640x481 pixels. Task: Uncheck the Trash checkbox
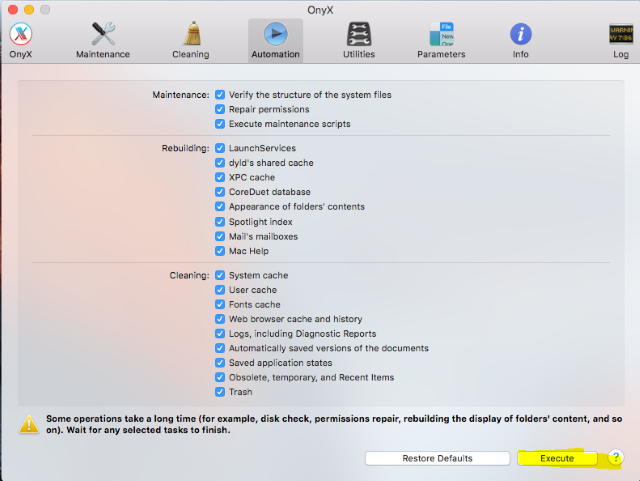pos(220,392)
